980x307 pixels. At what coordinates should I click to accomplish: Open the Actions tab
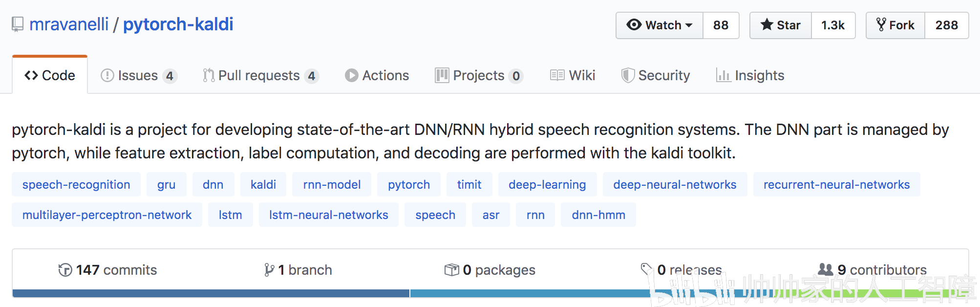tap(377, 76)
